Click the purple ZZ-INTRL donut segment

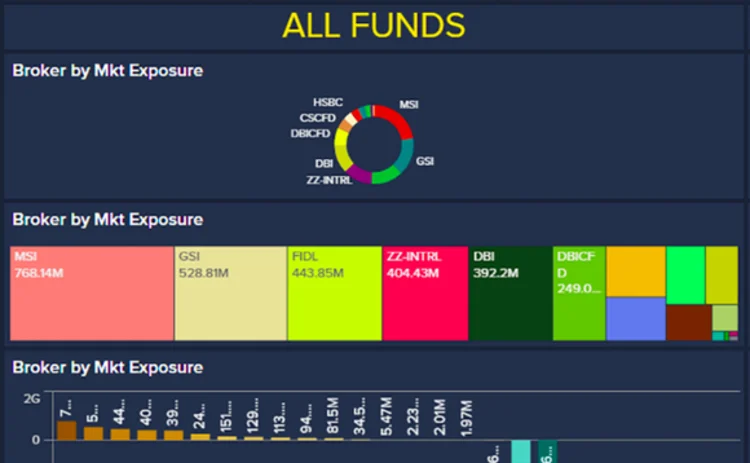pyautogui.click(x=360, y=175)
